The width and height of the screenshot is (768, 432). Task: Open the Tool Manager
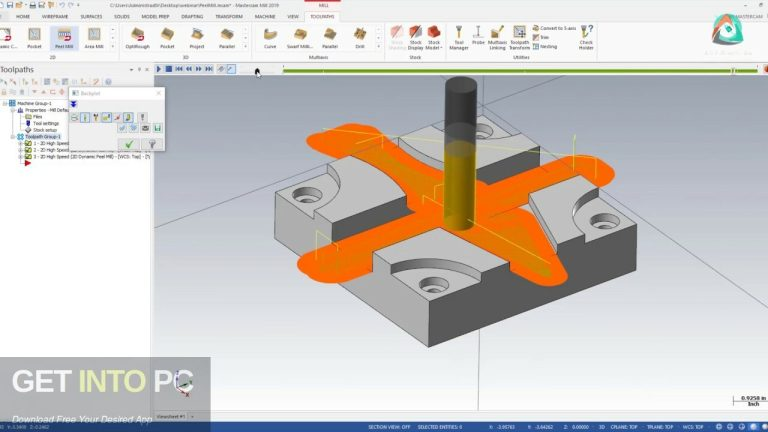click(x=459, y=40)
